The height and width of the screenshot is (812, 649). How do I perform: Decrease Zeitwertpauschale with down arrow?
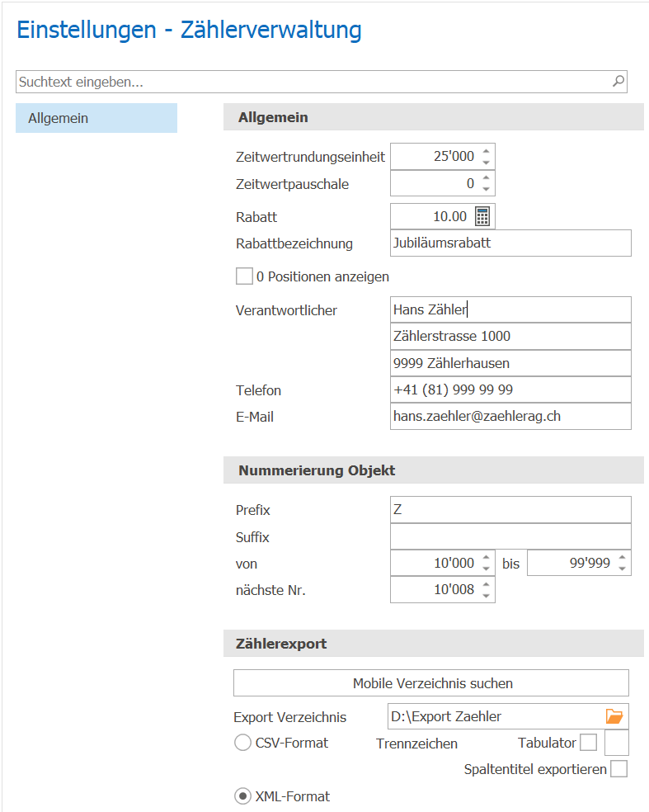tap(486, 189)
